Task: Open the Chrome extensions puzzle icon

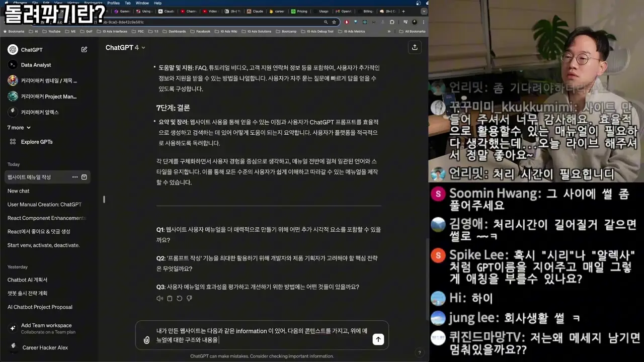Action: [x=392, y=22]
